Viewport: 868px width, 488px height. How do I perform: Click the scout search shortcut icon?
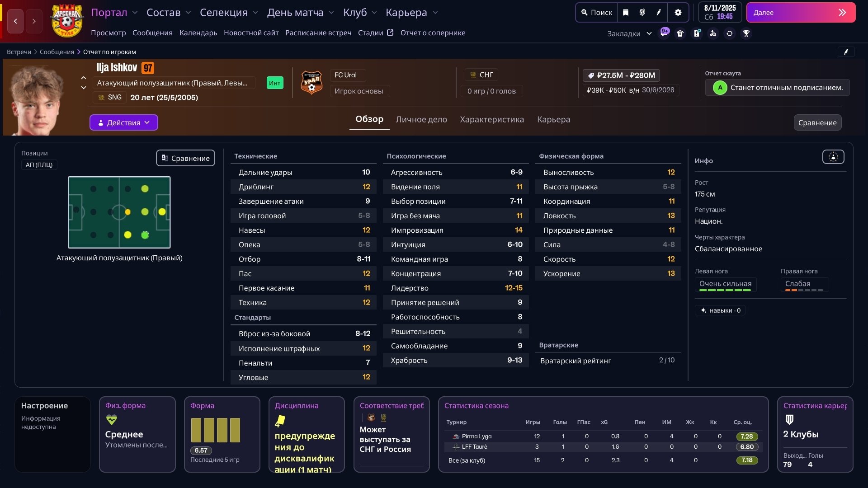713,33
